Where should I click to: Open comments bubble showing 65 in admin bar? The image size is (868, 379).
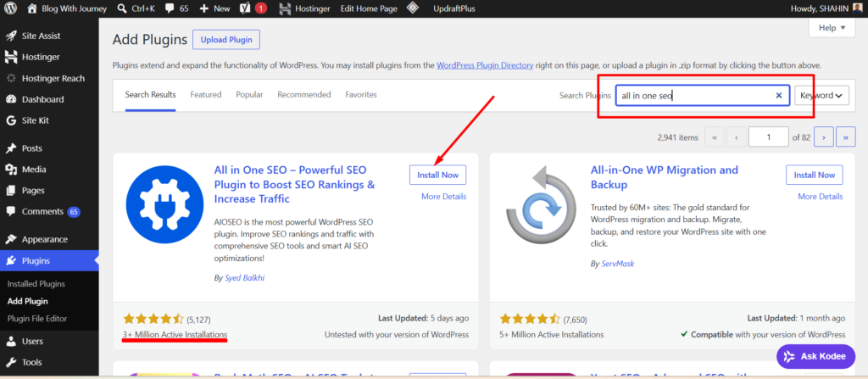(170, 8)
